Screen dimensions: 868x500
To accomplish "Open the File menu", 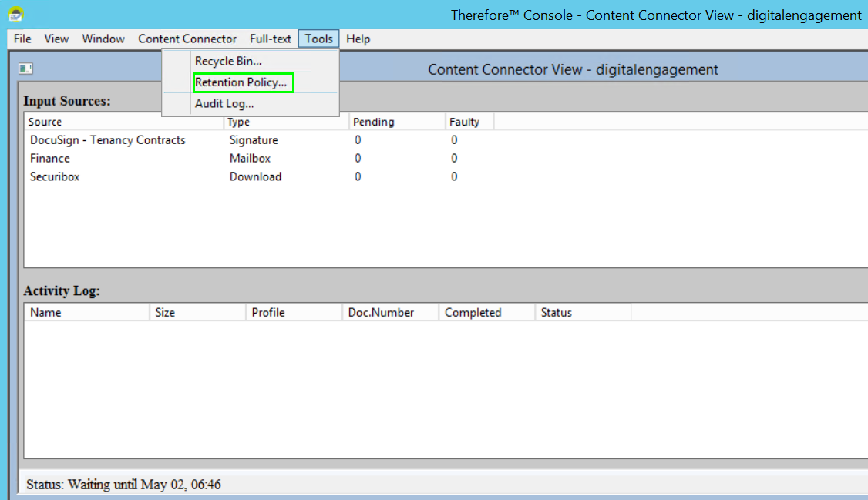I will point(22,39).
